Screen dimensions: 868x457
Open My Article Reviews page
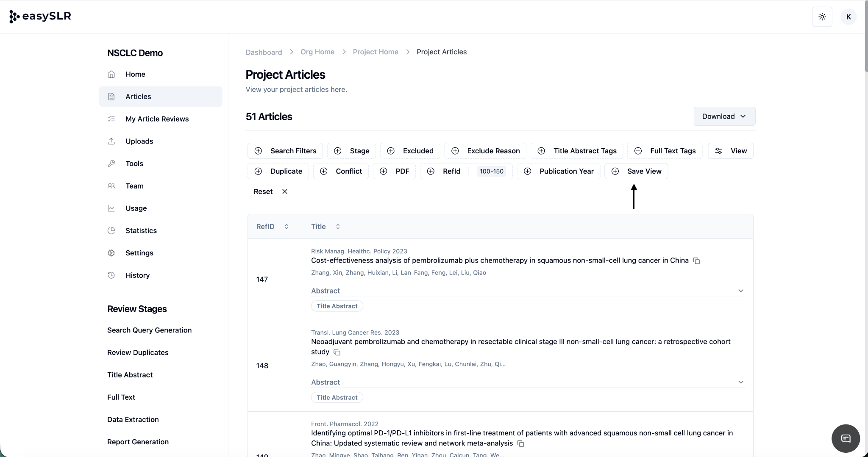tap(157, 119)
